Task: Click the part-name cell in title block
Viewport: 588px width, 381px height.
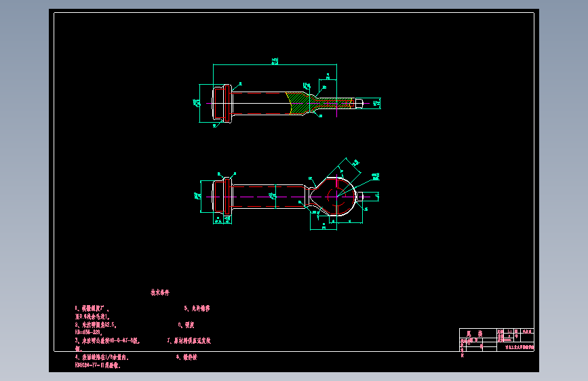Action: (477, 334)
